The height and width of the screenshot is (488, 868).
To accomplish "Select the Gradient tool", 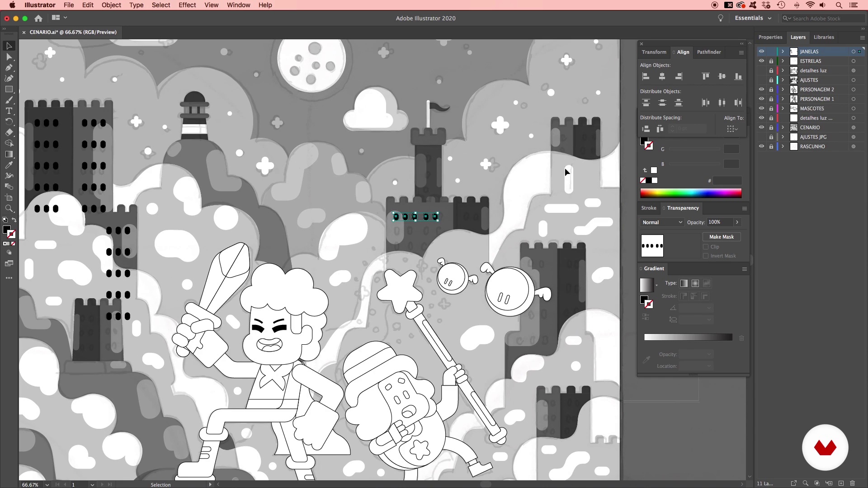I will tap(9, 155).
